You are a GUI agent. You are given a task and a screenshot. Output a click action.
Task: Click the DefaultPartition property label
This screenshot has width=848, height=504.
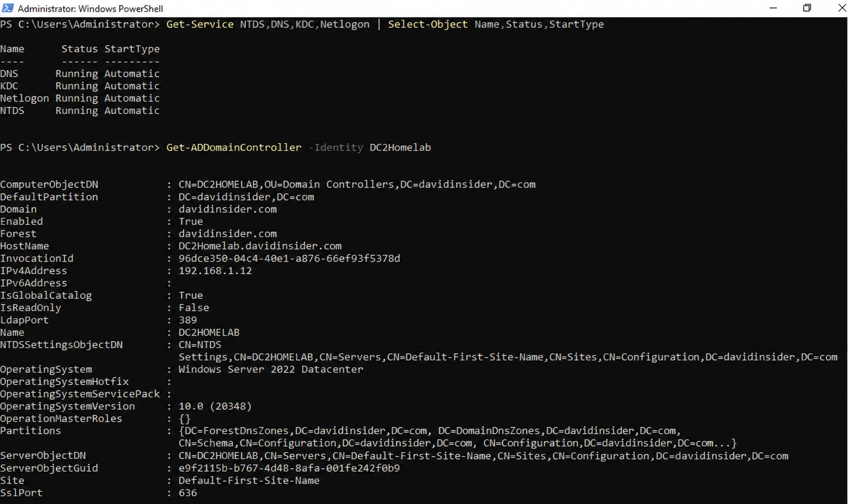[x=49, y=197]
